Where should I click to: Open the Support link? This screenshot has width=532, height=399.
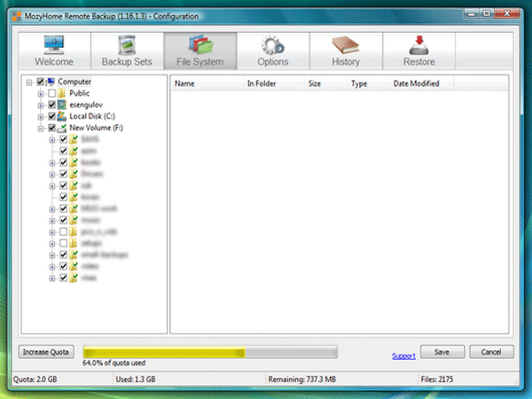point(403,356)
